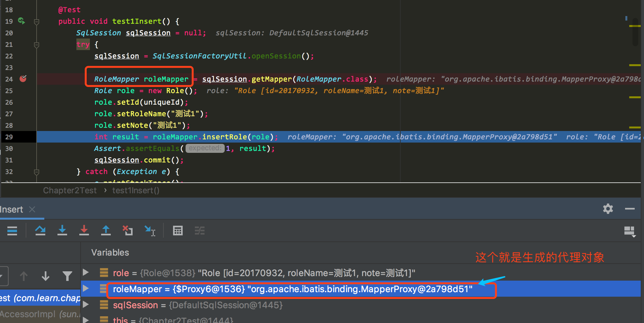Click the insertRole method call on line 29
The image size is (644, 323).
224,137
